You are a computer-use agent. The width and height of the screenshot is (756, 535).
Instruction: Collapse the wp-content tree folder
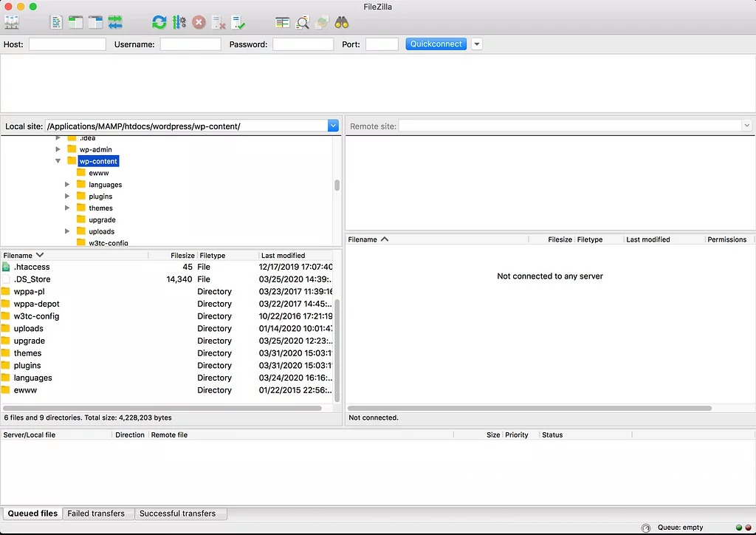coord(58,161)
